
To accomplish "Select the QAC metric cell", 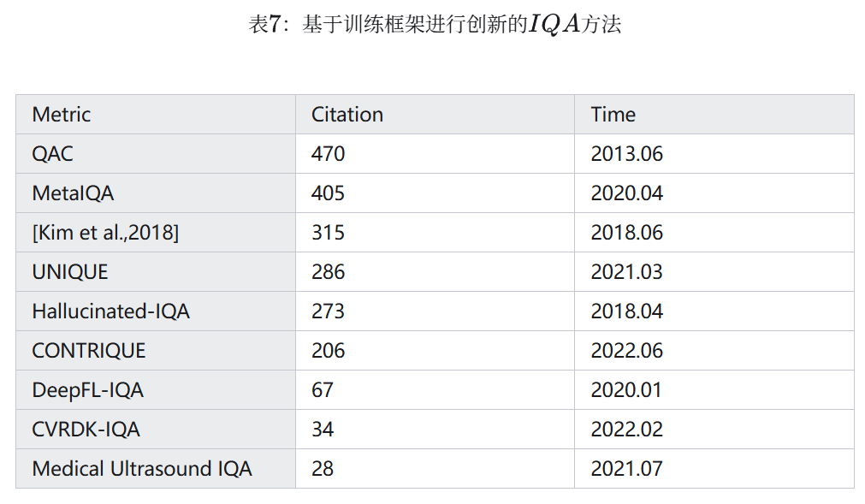I will tap(53, 154).
